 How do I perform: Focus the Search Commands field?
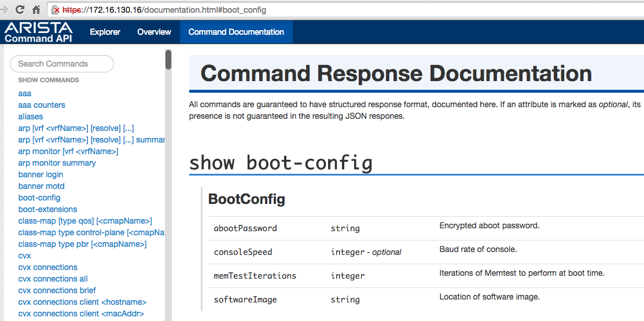62,64
